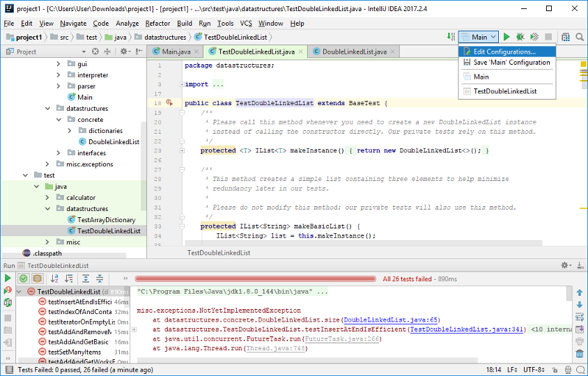
Task: Open Project Structure icon in top toolbar
Action: coord(566,37)
